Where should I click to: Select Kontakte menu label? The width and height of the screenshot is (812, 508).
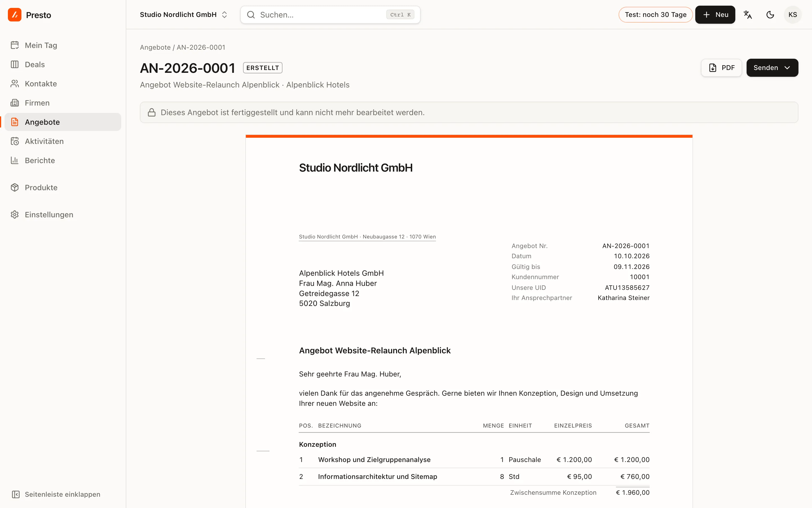(x=41, y=84)
